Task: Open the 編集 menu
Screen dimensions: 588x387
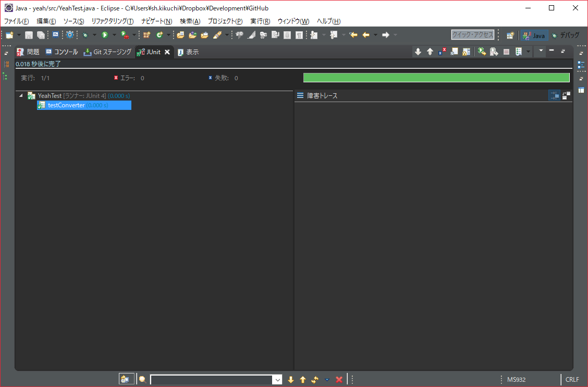Action: tap(46, 21)
